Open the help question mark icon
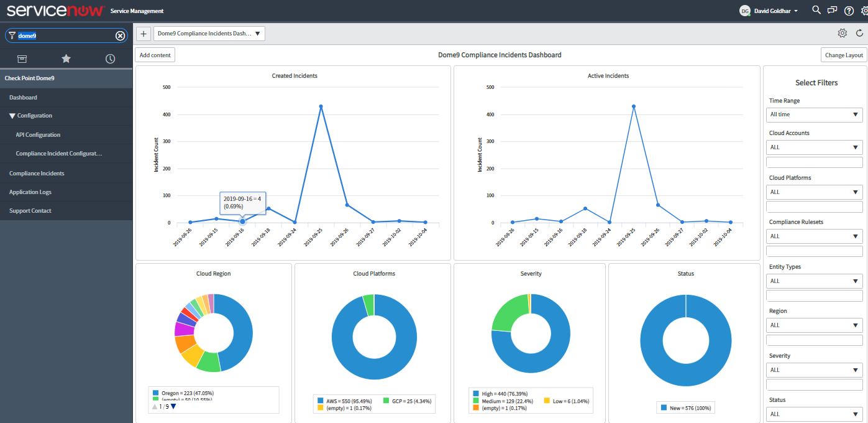The height and width of the screenshot is (423, 868). [x=849, y=11]
